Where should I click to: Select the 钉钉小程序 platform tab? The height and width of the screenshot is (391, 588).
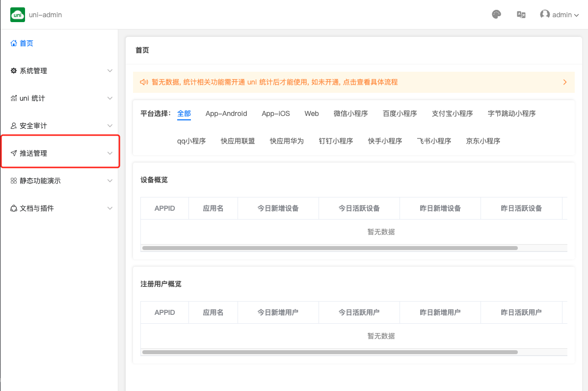tap(336, 141)
